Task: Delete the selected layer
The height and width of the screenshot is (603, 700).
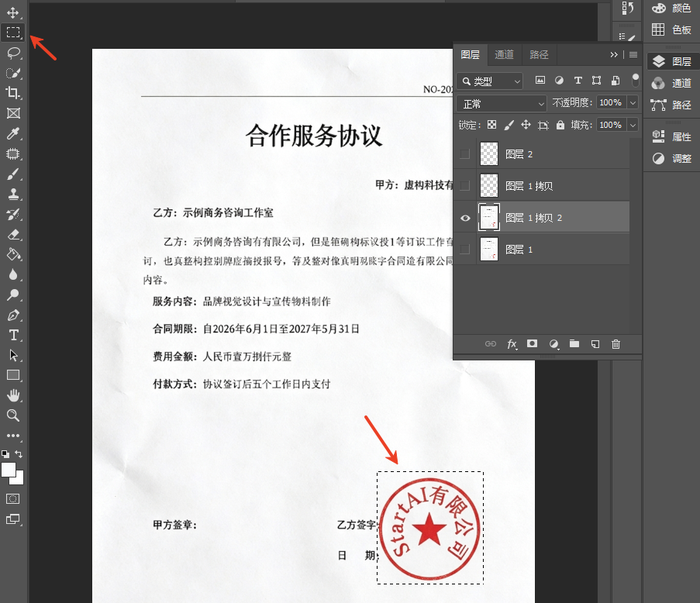Action: 616,343
